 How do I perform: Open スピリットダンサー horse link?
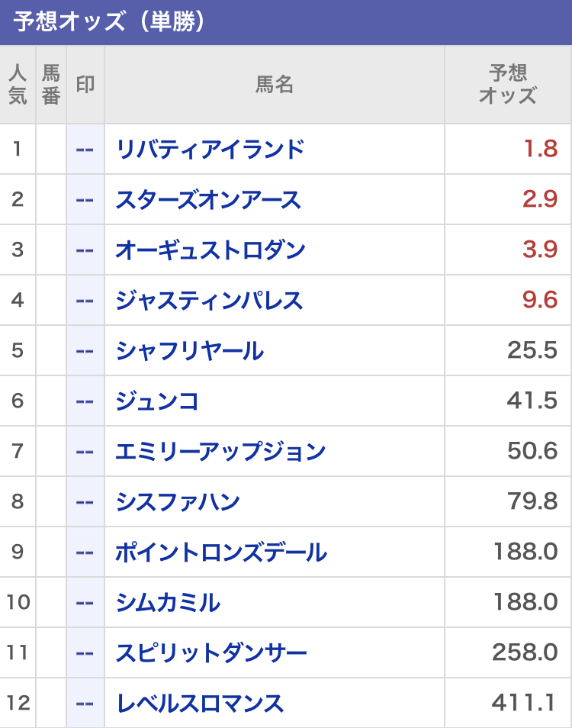[211, 652]
